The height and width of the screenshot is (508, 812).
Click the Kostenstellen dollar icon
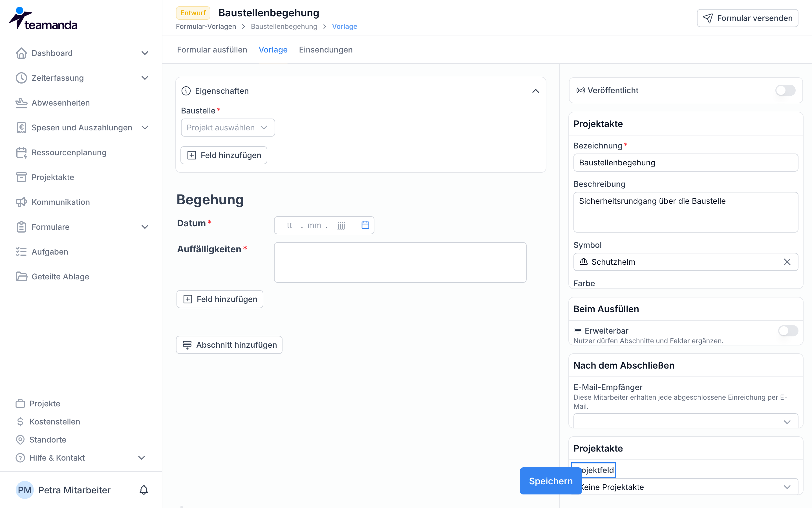point(20,422)
